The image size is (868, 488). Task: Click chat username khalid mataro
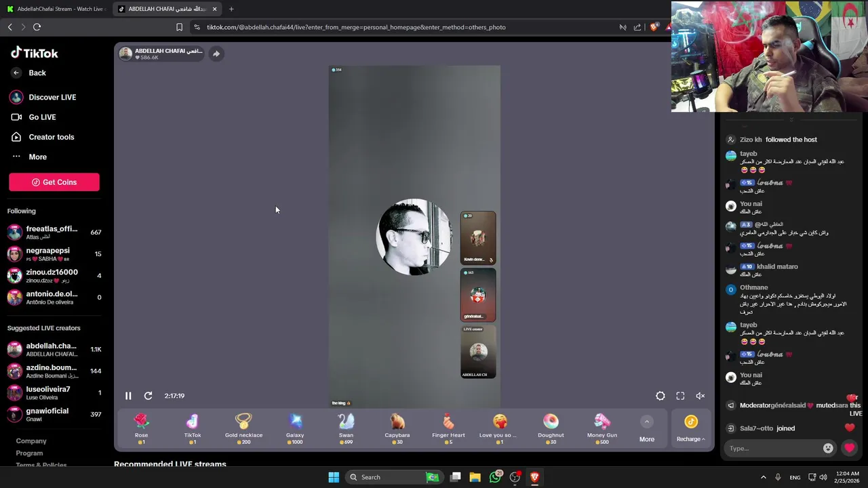pyautogui.click(x=777, y=266)
